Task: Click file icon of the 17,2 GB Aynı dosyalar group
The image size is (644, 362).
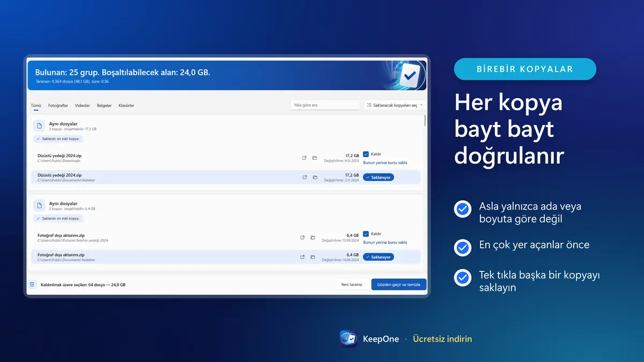Action: (39, 126)
